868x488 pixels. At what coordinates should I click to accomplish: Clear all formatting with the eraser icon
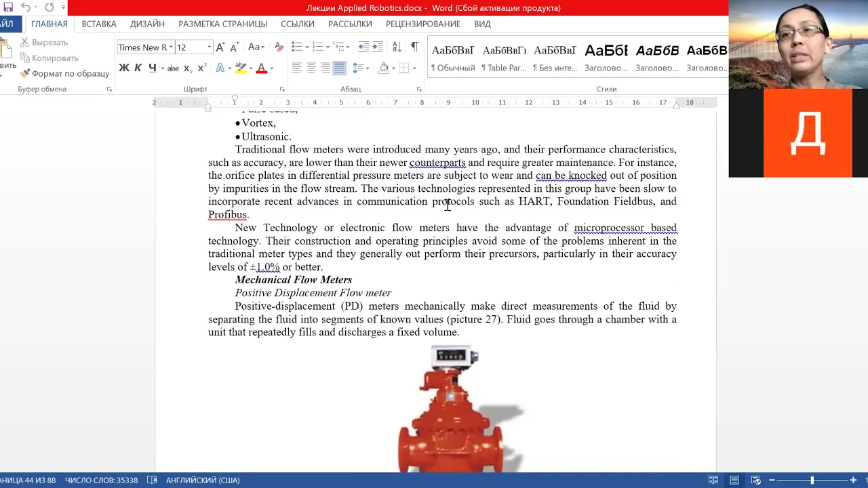click(x=279, y=47)
